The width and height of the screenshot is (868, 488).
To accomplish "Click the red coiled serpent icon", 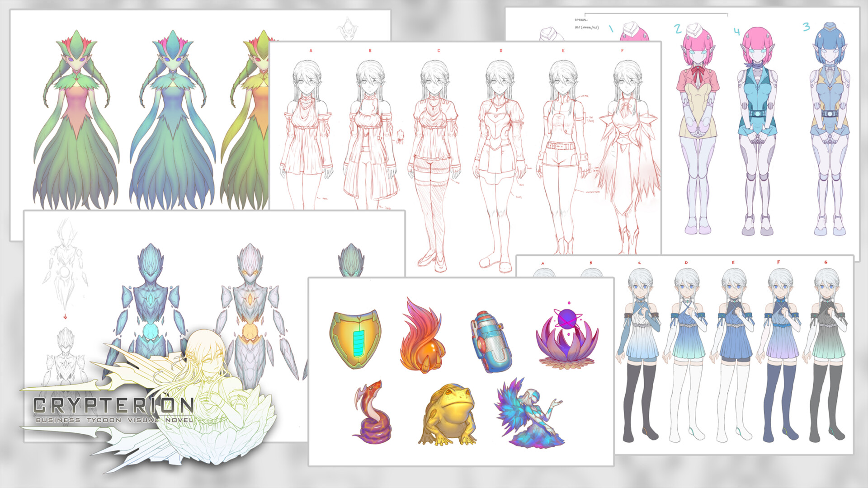I will tap(372, 412).
